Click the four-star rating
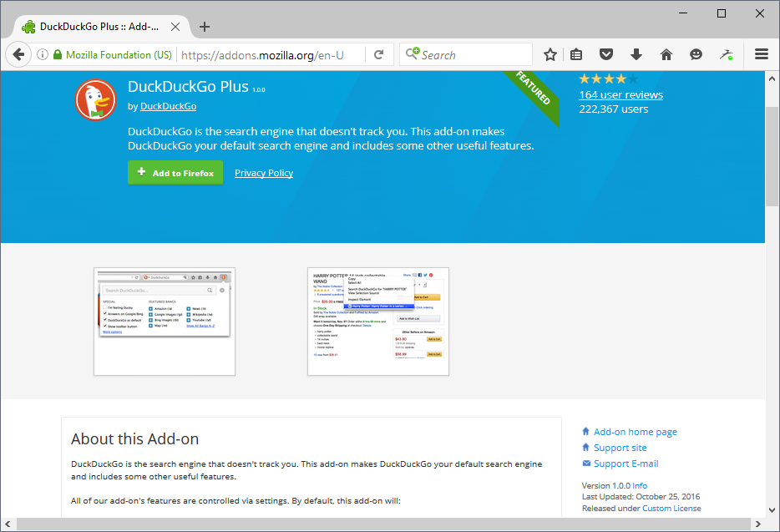The image size is (780, 532). [x=608, y=79]
